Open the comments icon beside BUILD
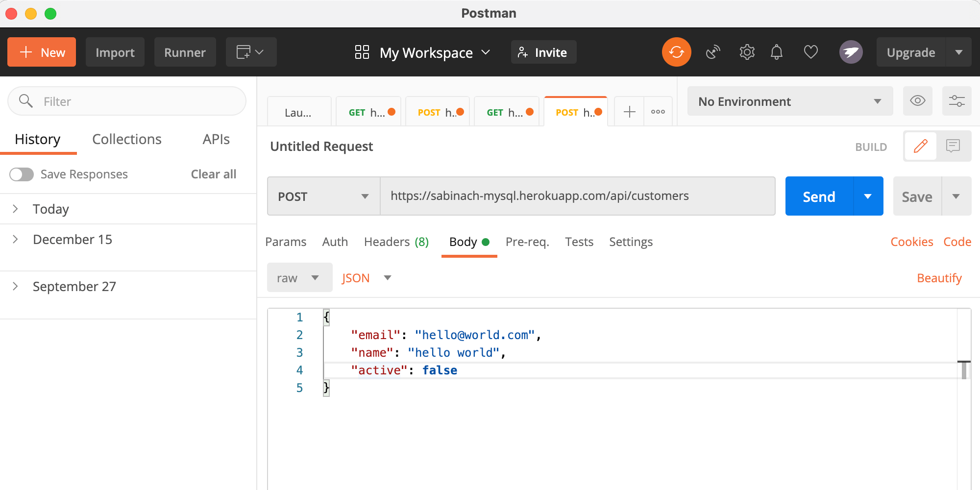Viewport: 980px width, 490px height. click(x=953, y=146)
